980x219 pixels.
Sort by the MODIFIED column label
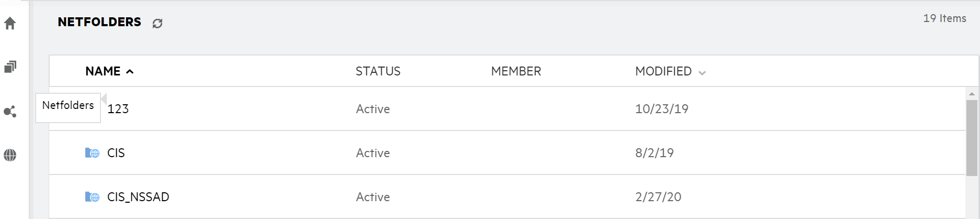pos(663,71)
